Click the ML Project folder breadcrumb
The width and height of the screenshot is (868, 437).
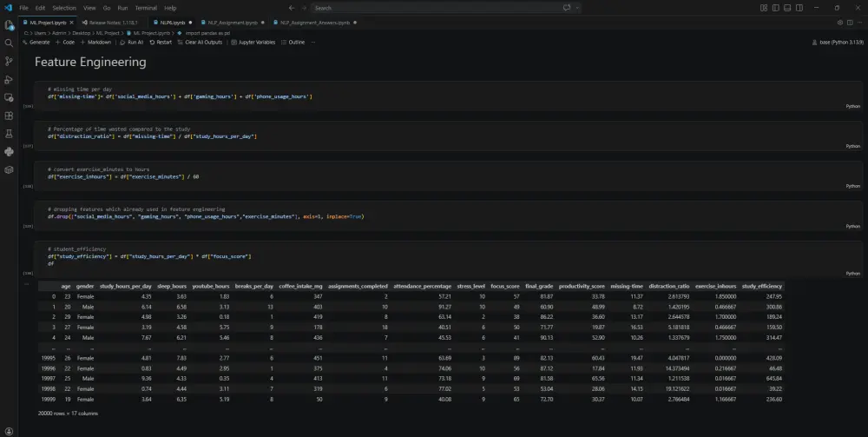(x=108, y=33)
